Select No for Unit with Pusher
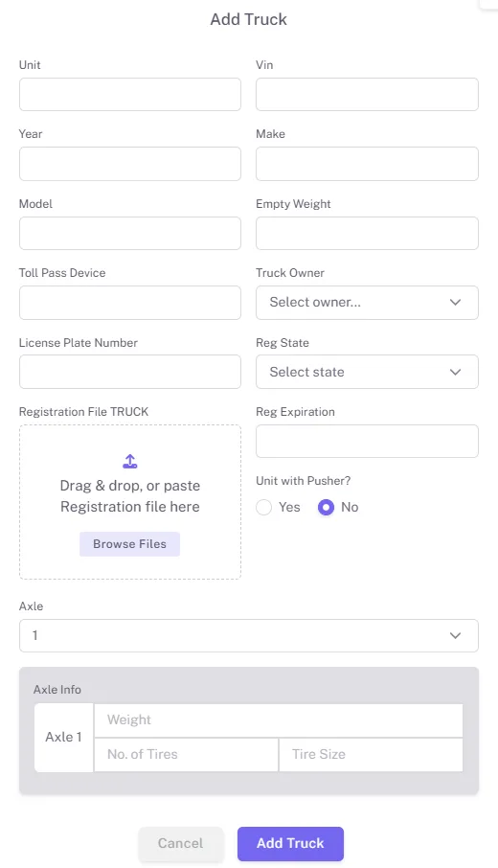The height and width of the screenshot is (868, 498). coord(326,507)
